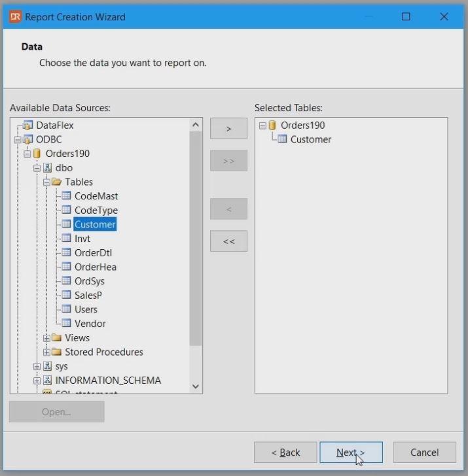The width and height of the screenshot is (468, 476).
Task: Click the Invt table icon
Action: [66, 239]
